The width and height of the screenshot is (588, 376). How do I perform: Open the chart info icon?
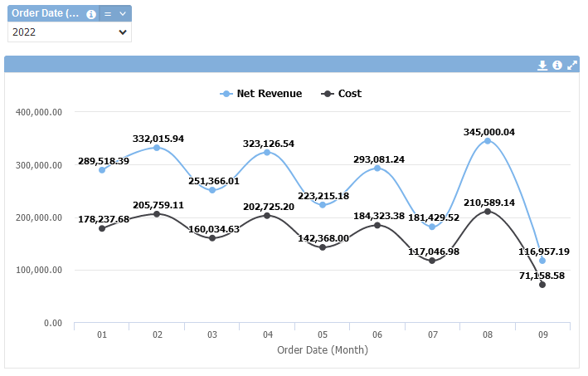557,66
